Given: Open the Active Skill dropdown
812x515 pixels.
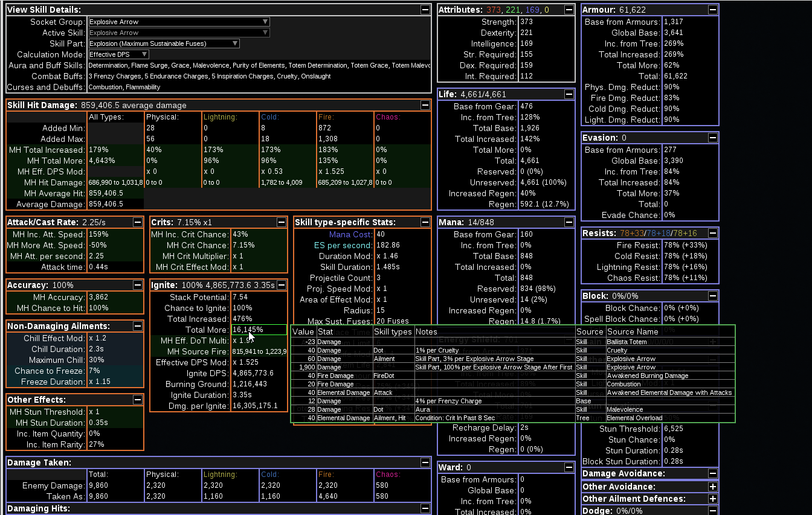Looking at the screenshot, I should pyautogui.click(x=179, y=33).
